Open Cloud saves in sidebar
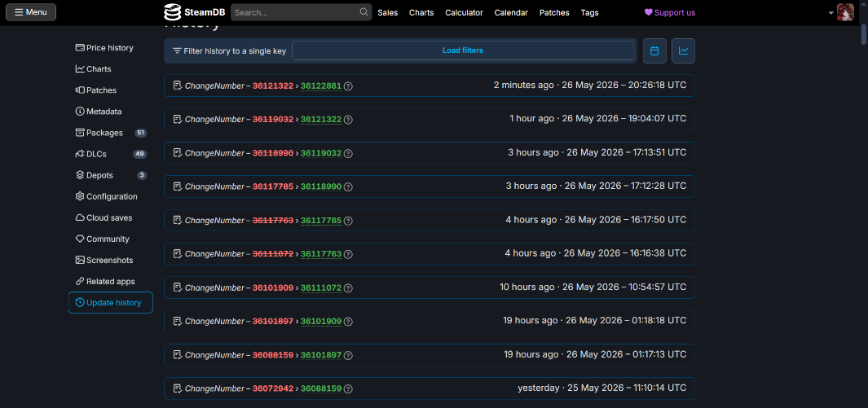The image size is (868, 408). (x=104, y=217)
